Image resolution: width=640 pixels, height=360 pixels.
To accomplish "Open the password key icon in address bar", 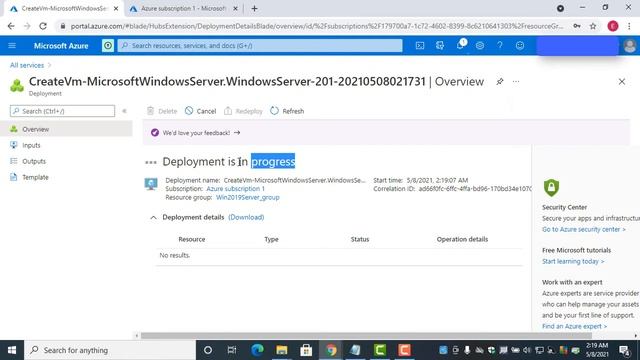I will pos(577,26).
